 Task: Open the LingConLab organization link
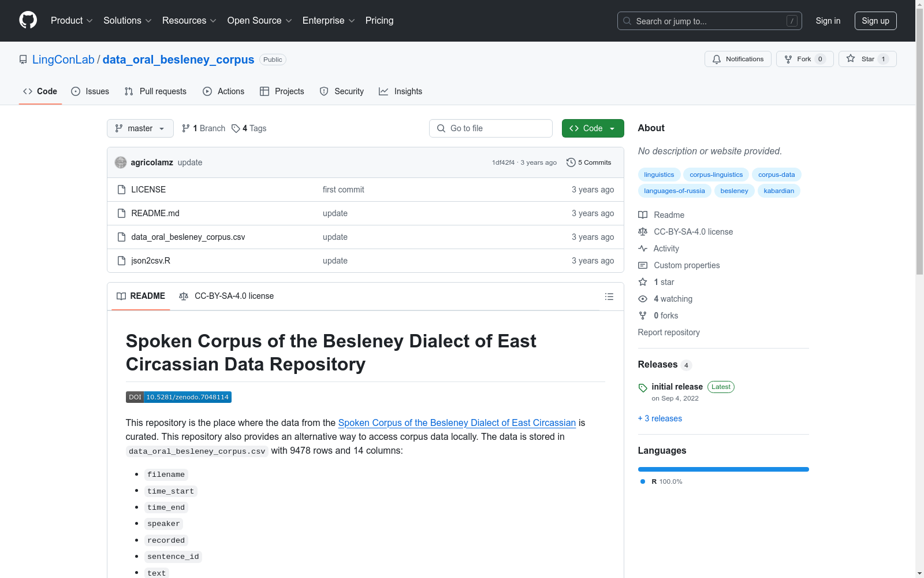[x=64, y=60]
